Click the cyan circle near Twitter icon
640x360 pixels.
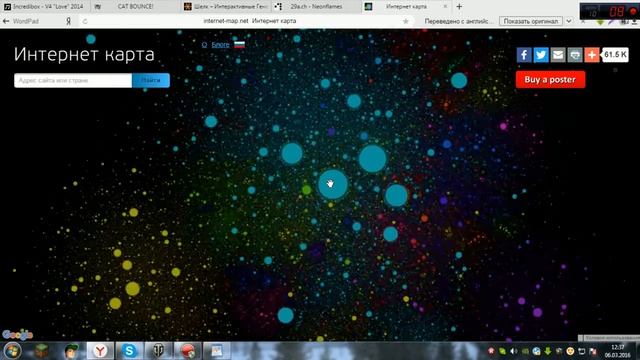coord(459,80)
